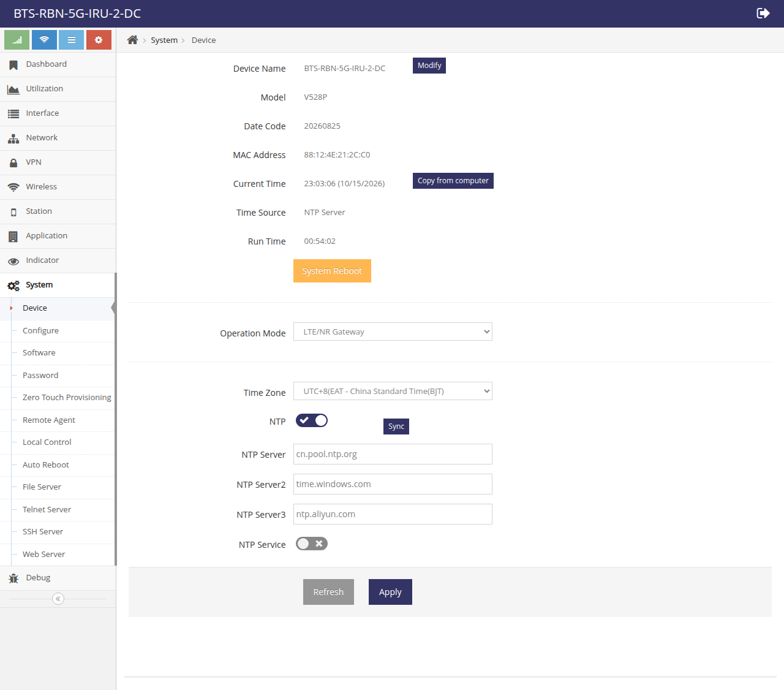Enable the NTP Service toggle

click(312, 544)
